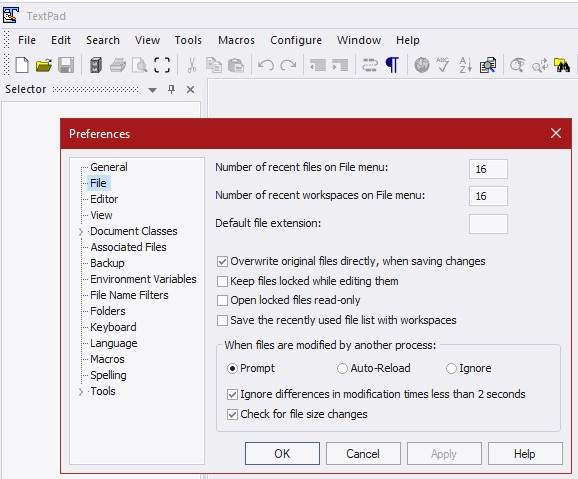Click the Print toolbar icon
The width and height of the screenshot is (578, 479).
pos(118,65)
